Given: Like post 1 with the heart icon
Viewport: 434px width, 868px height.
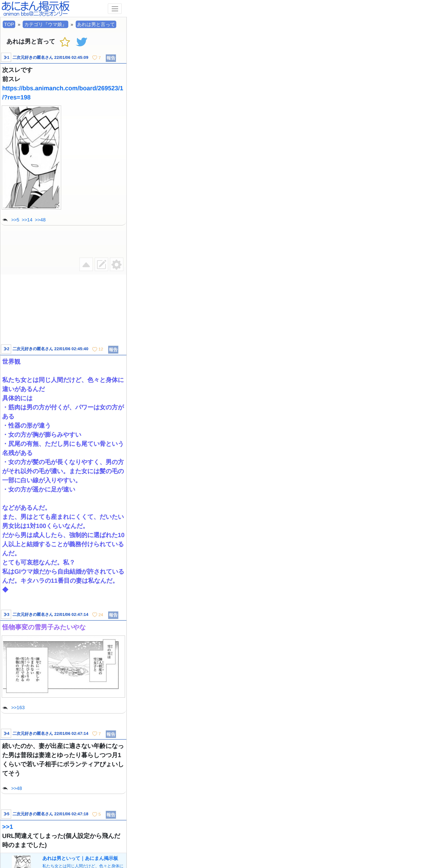Looking at the screenshot, I should pyautogui.click(x=95, y=58).
